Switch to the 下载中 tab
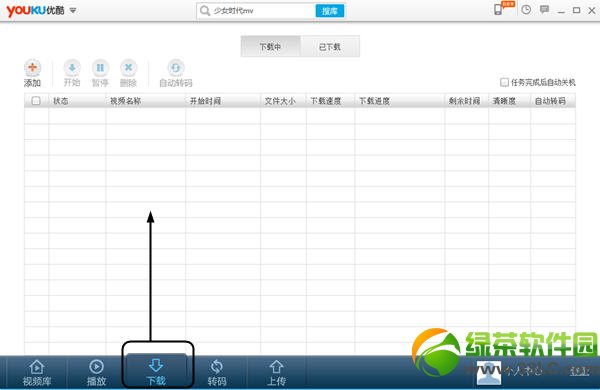This screenshot has width=600, height=390. click(x=271, y=47)
